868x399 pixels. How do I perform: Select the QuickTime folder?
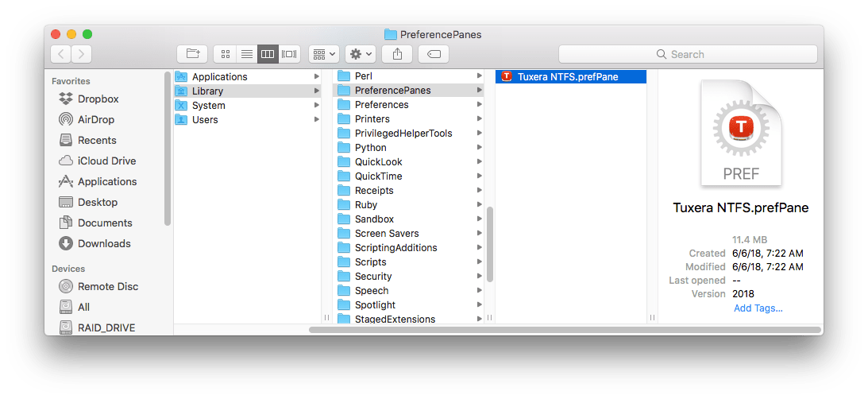pyautogui.click(x=408, y=176)
